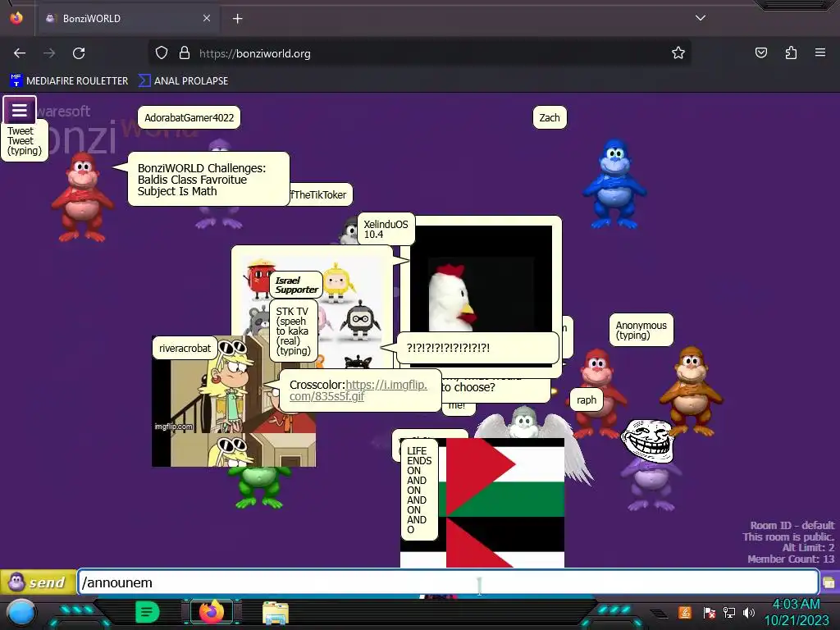Screen dimensions: 840x630
Task: Click the STK TV name tag
Action: (x=293, y=331)
